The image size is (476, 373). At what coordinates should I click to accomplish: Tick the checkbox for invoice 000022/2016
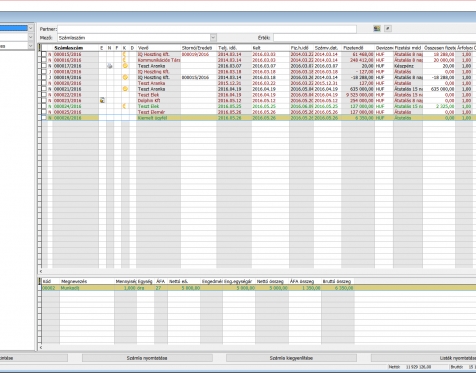click(x=44, y=95)
